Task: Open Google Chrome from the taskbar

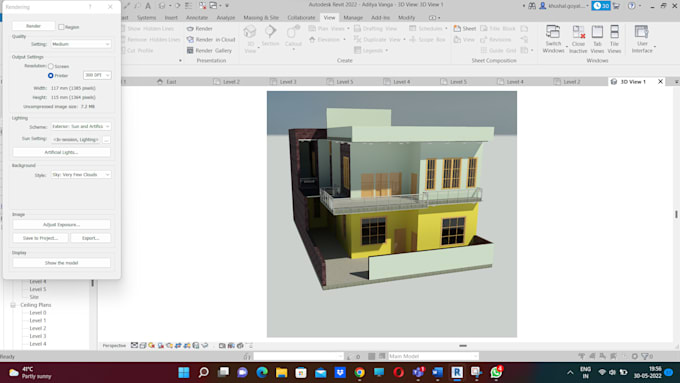Action: tap(359, 372)
